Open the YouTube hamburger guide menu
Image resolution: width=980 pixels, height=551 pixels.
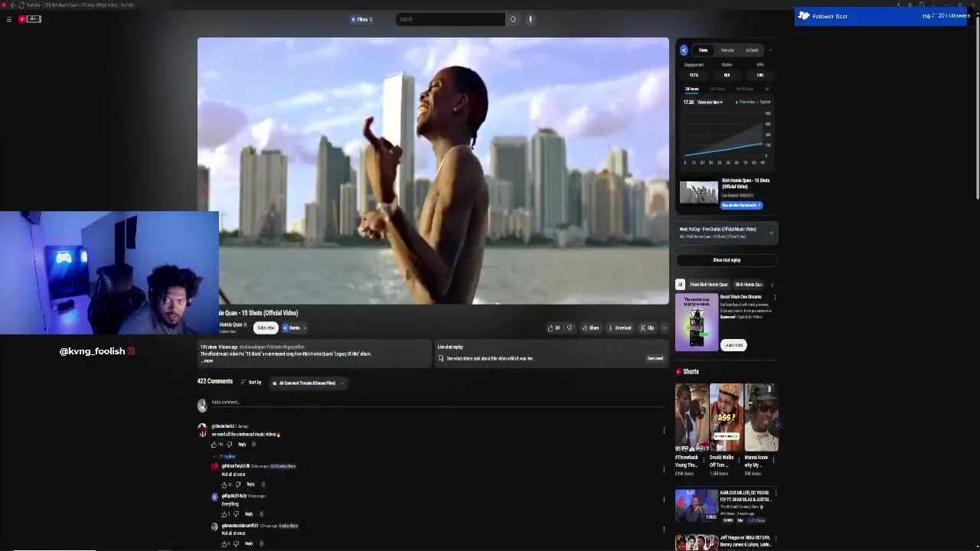pos(9,19)
